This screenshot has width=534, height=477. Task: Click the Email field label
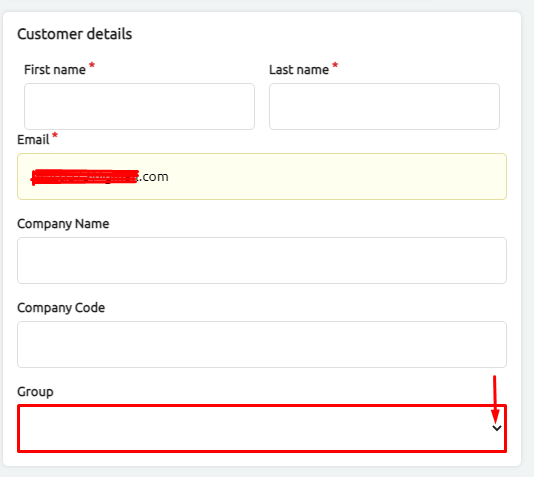(x=33, y=140)
